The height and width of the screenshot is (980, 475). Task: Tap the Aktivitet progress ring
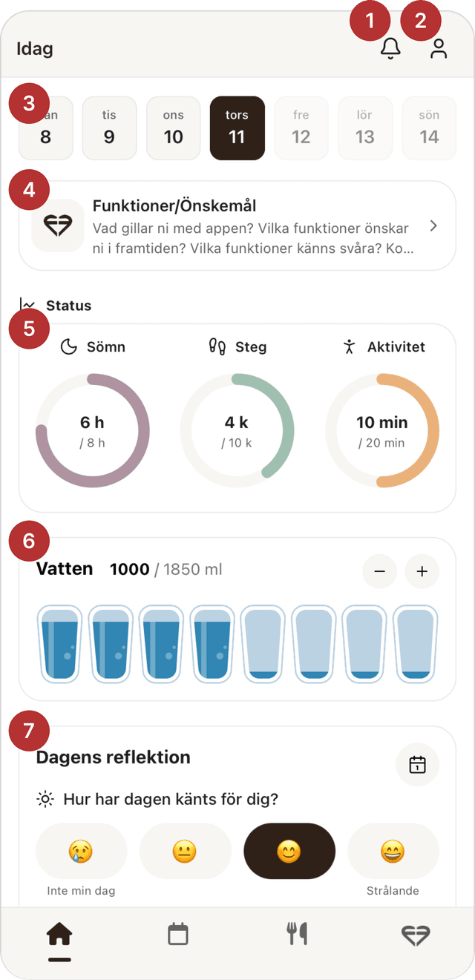pos(381,430)
